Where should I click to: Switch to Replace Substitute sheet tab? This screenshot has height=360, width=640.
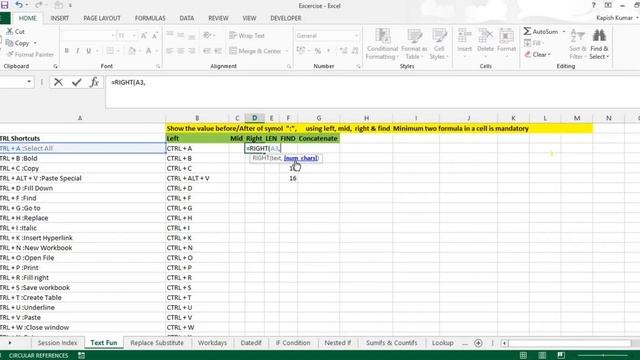click(x=157, y=343)
